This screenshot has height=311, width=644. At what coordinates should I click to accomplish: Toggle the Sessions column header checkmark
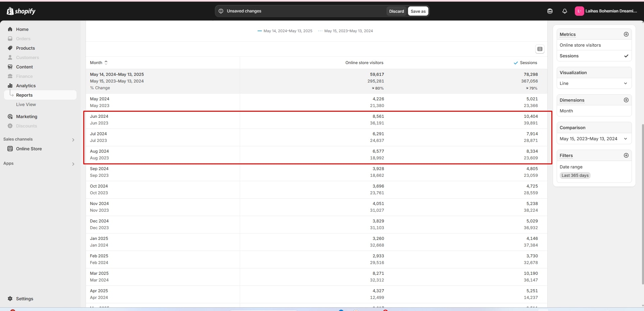point(516,63)
